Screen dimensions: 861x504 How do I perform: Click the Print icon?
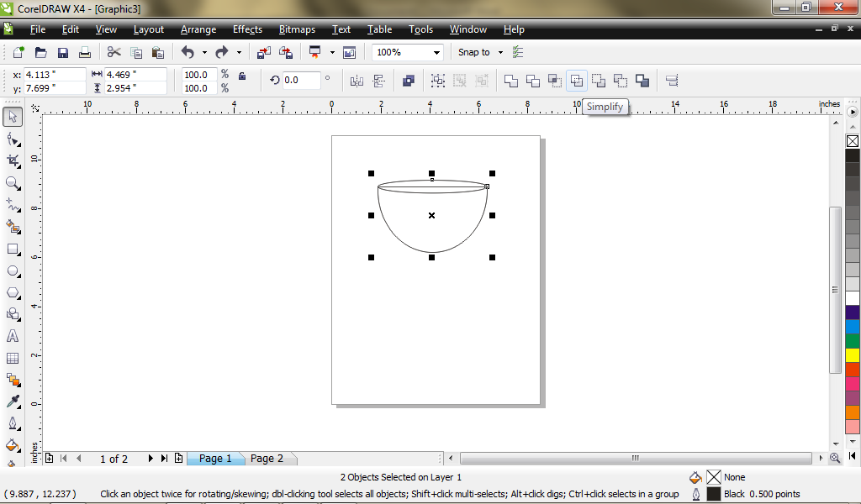click(85, 52)
